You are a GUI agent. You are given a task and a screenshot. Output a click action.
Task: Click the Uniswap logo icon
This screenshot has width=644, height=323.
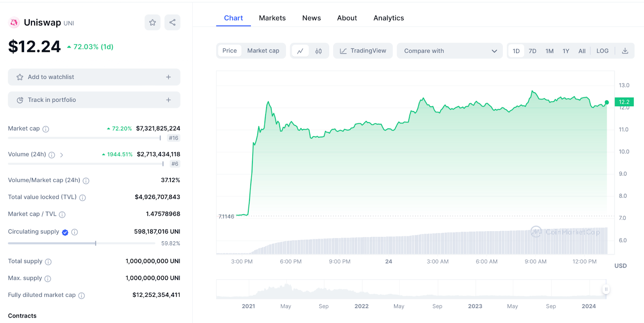14,23
